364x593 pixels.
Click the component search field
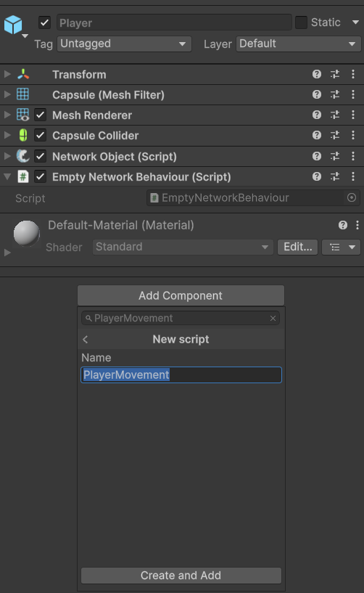[x=181, y=319]
